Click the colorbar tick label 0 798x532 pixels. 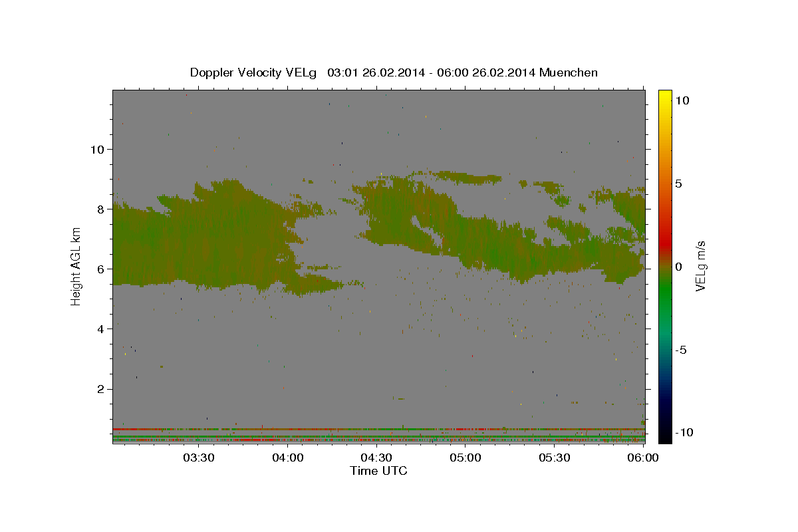point(678,266)
